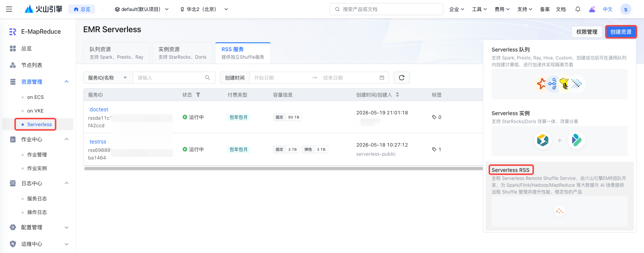644x253 pixels.
Task: Click the 开始日期 date field
Action: [x=280, y=78]
